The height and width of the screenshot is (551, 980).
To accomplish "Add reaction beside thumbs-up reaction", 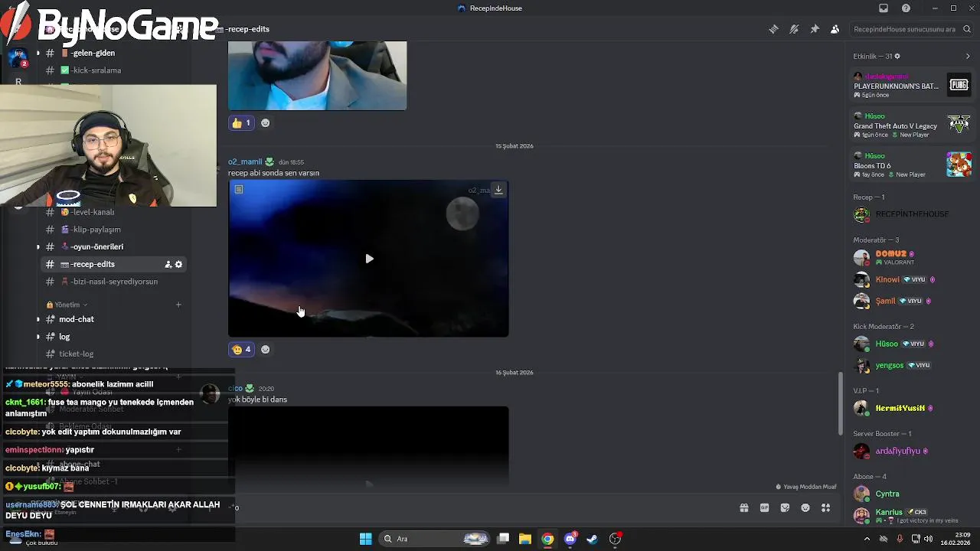I will tap(265, 122).
